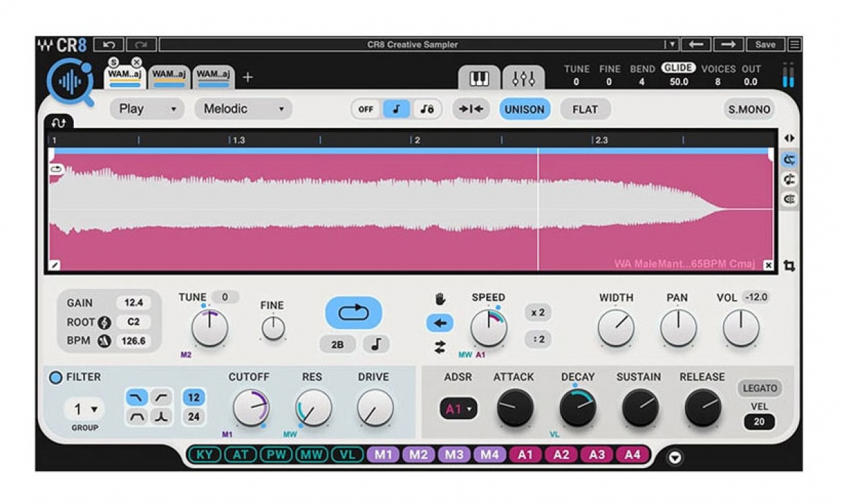Select the opposing arrows playback direction icon
Screen dimensions: 844x504
[441, 346]
